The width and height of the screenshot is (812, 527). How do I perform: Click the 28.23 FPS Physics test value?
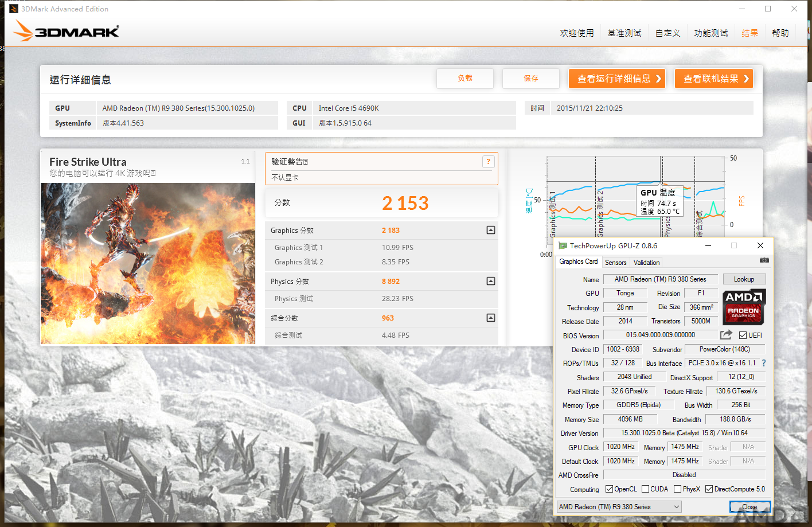click(x=397, y=299)
